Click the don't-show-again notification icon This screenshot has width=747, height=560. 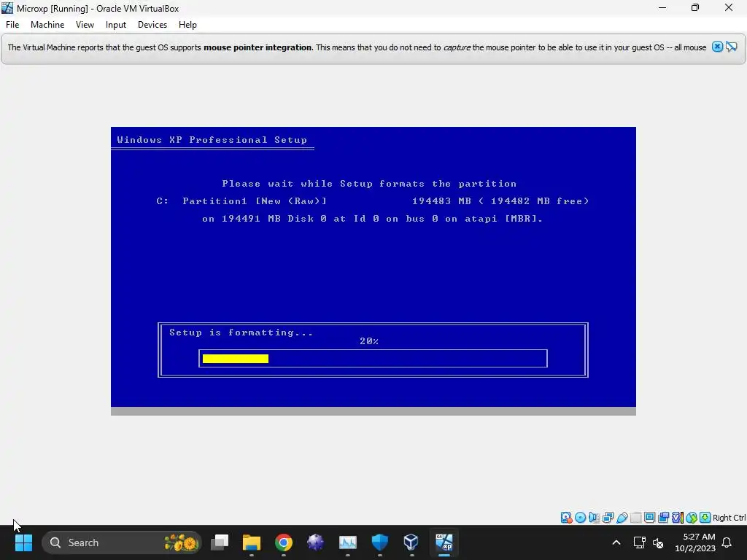[731, 47]
